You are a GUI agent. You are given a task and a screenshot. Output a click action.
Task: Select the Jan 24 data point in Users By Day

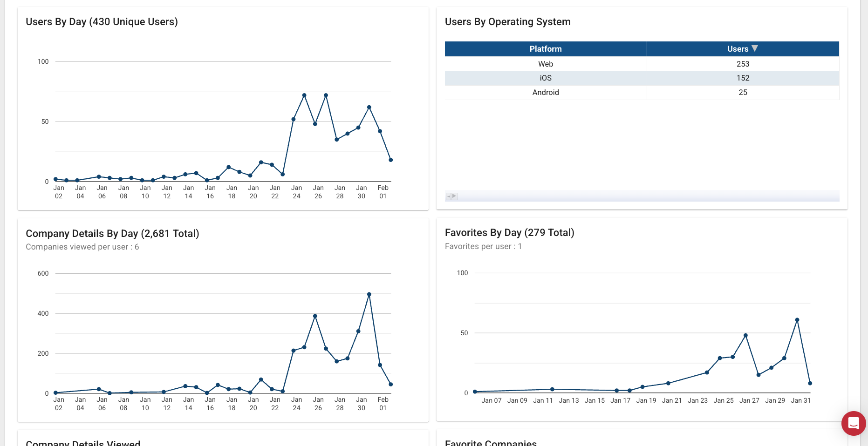pyautogui.click(x=294, y=119)
